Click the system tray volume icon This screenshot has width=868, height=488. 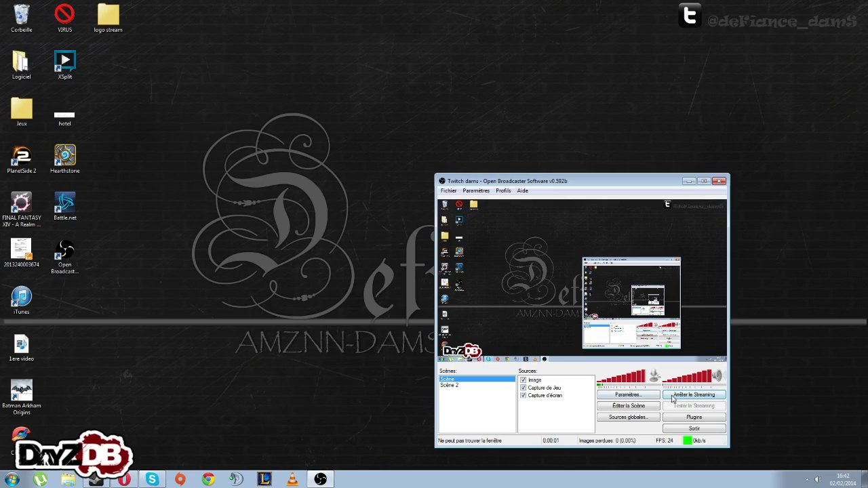click(818, 479)
